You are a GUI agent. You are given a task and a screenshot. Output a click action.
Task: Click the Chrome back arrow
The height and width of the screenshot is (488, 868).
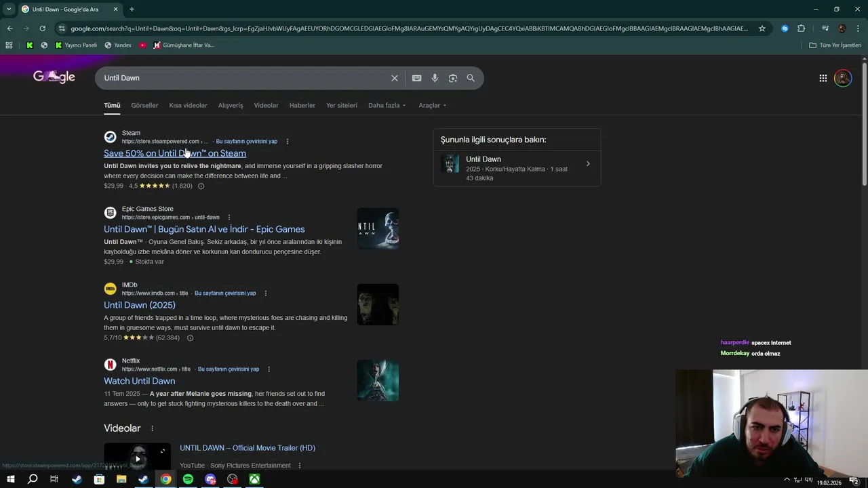coord(9,28)
